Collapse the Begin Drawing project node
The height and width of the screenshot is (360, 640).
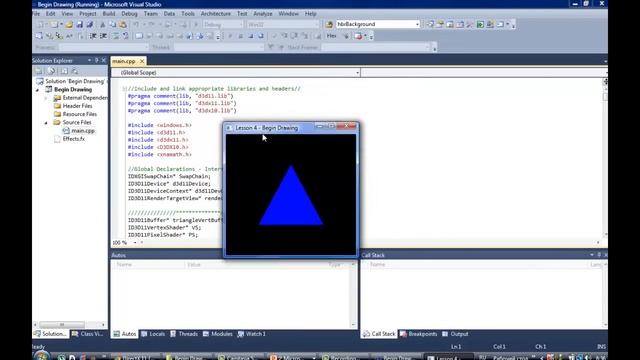click(x=38, y=89)
